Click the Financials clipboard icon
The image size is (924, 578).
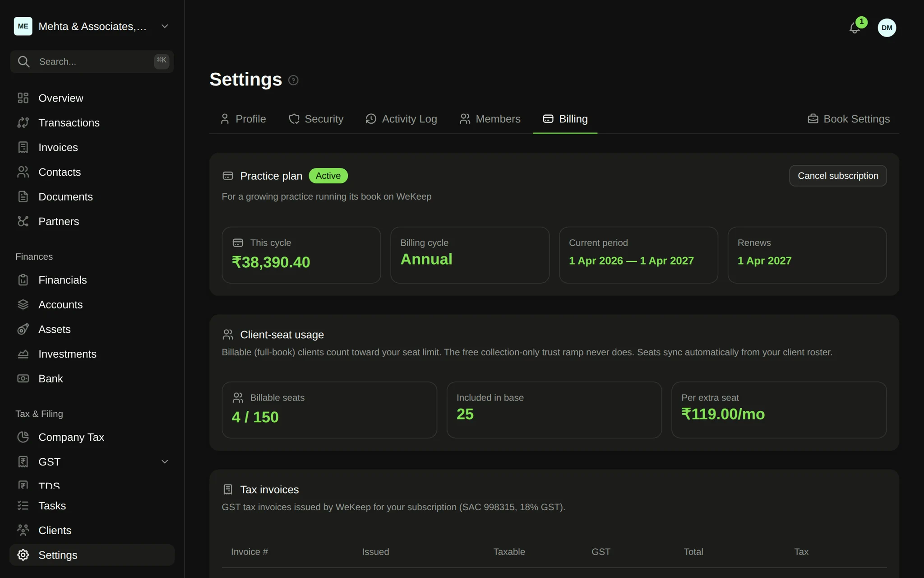23,280
